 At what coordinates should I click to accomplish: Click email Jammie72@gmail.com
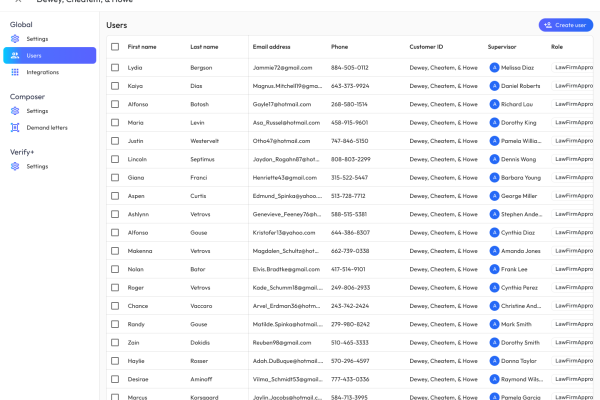click(x=282, y=68)
